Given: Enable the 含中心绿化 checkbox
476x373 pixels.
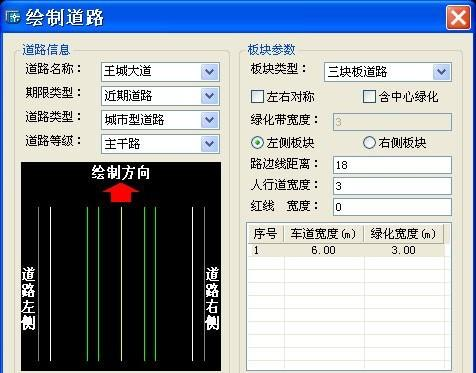Looking at the screenshot, I should pyautogui.click(x=369, y=97).
